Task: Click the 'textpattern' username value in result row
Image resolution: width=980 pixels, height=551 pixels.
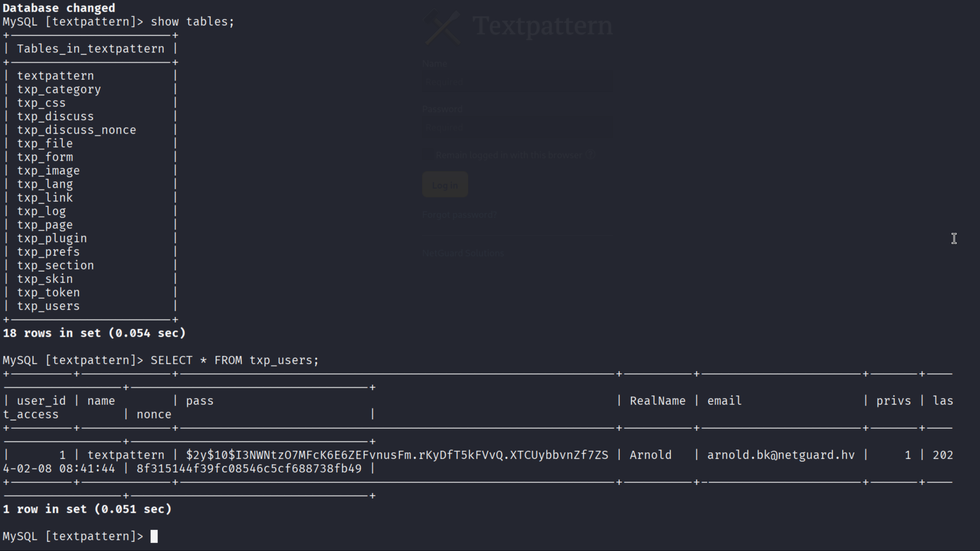Action: pyautogui.click(x=126, y=455)
